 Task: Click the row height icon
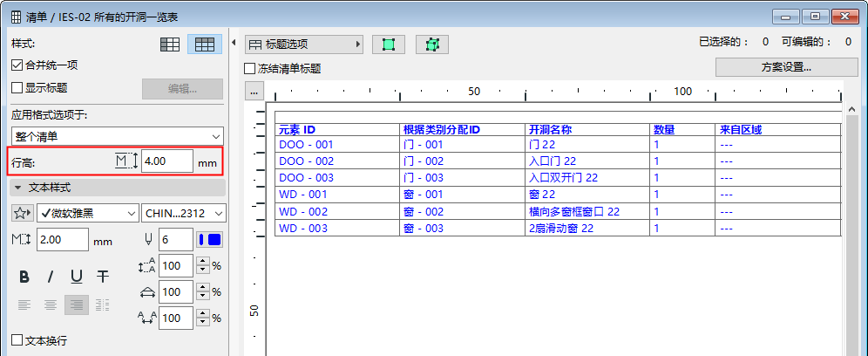(x=126, y=161)
